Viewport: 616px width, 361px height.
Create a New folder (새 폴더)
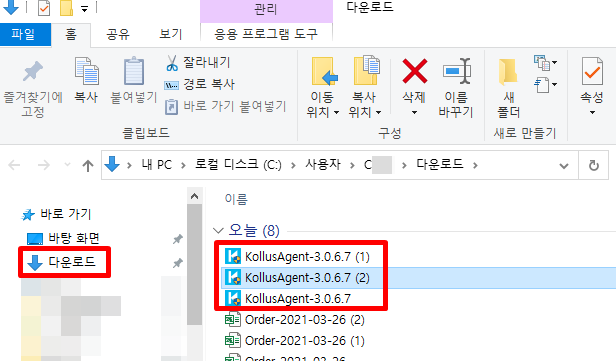point(508,88)
